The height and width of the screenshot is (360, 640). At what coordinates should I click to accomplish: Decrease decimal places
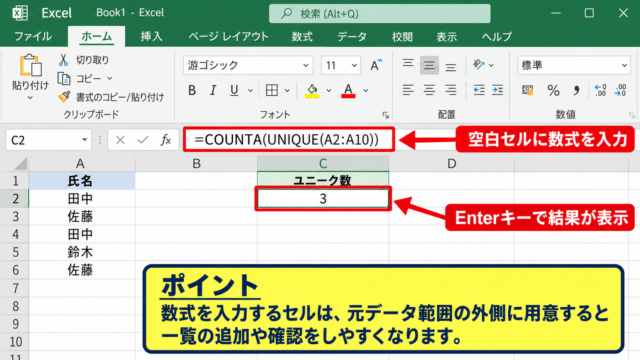click(620, 90)
